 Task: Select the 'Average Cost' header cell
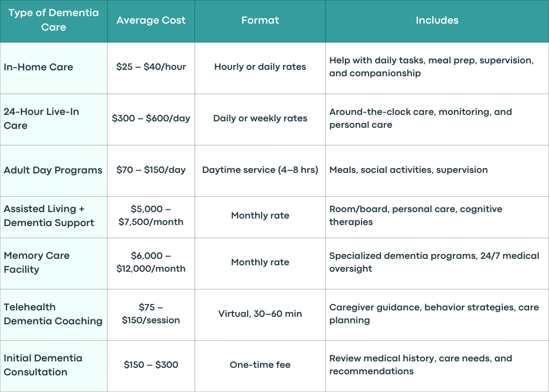point(151,20)
